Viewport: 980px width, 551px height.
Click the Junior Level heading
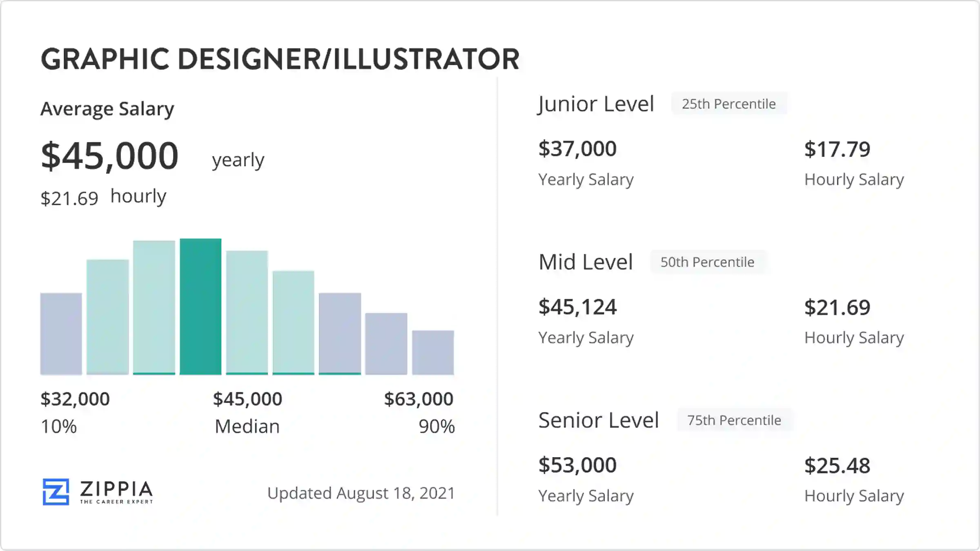(596, 104)
